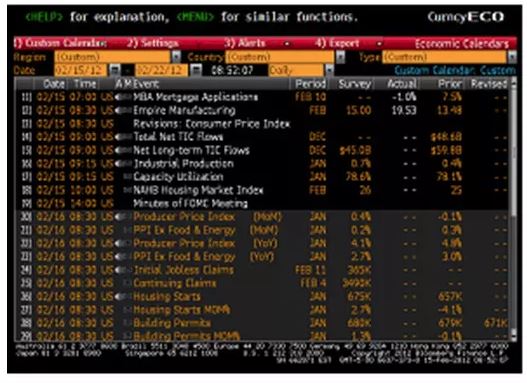Select the Type (Custom) field
This screenshot has width=527, height=383.
(x=444, y=57)
